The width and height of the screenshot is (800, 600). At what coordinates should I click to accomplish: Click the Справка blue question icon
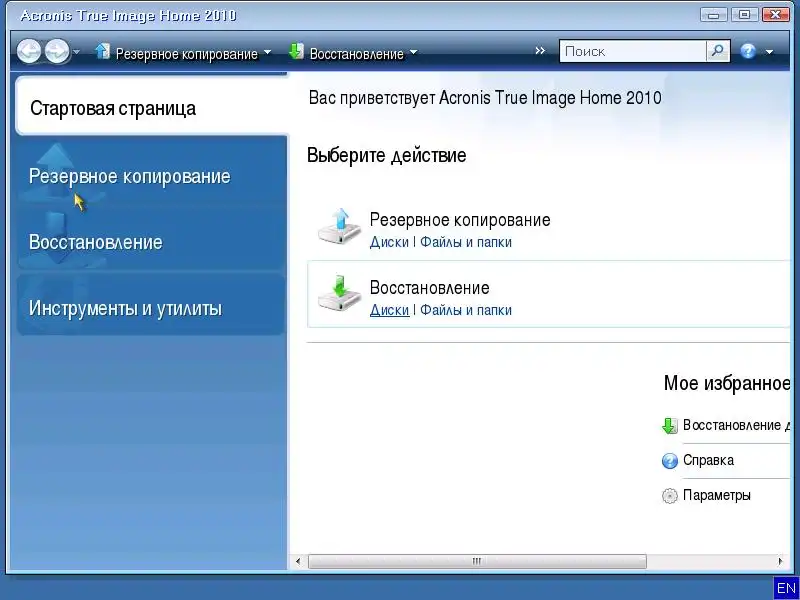(669, 461)
